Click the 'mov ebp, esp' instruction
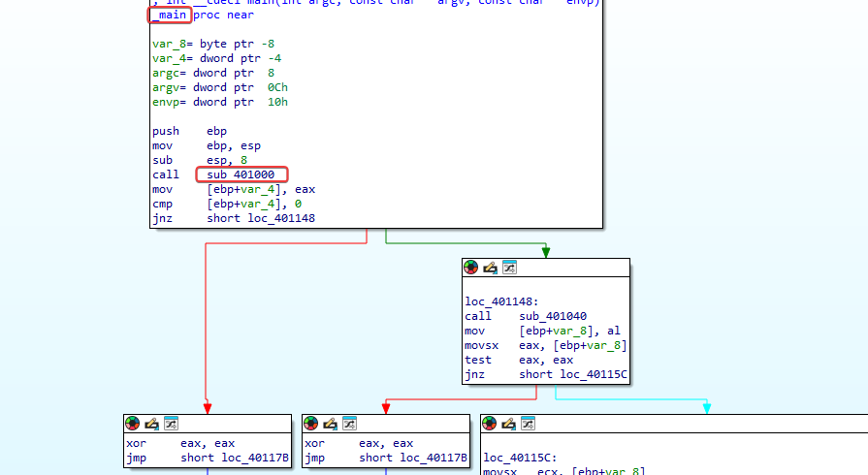This screenshot has height=475, width=868. [207, 145]
